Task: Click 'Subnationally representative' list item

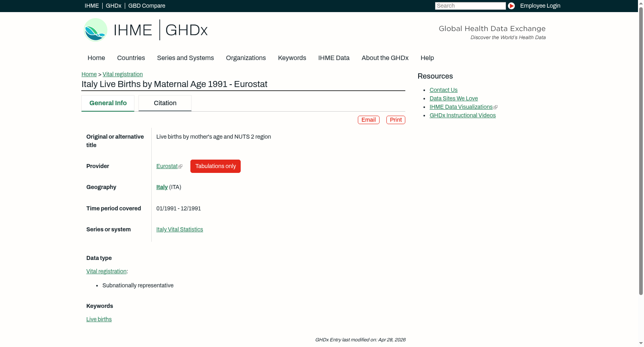Action: click(138, 286)
